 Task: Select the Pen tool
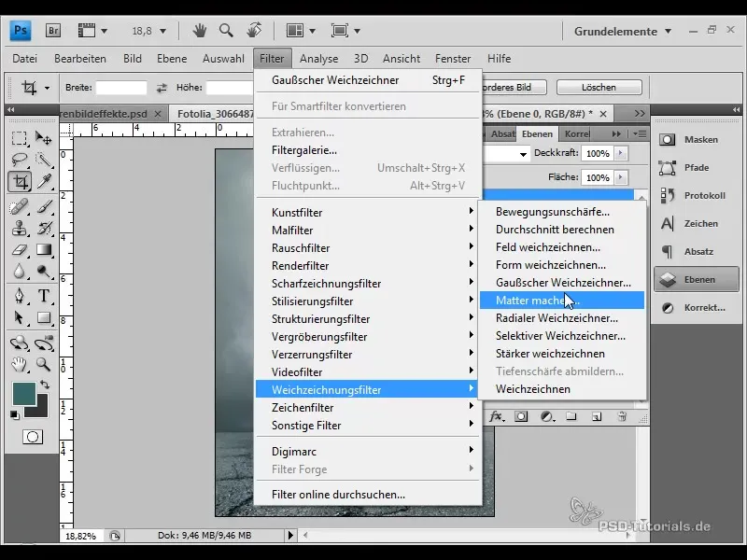point(19,296)
